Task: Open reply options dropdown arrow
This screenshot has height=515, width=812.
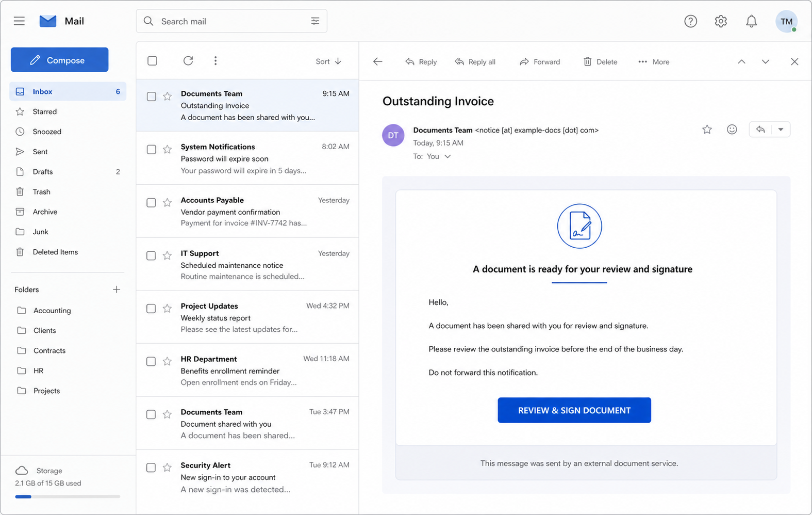Action: (781, 130)
